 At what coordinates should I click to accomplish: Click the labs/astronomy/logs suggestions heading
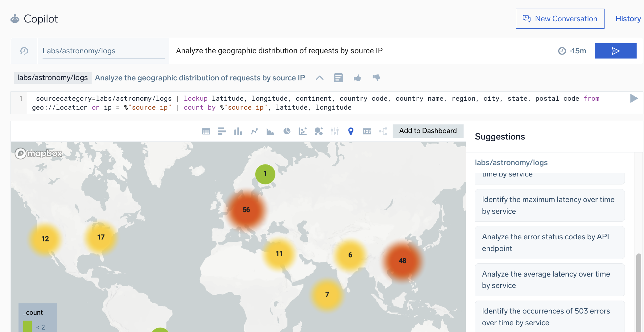(511, 163)
